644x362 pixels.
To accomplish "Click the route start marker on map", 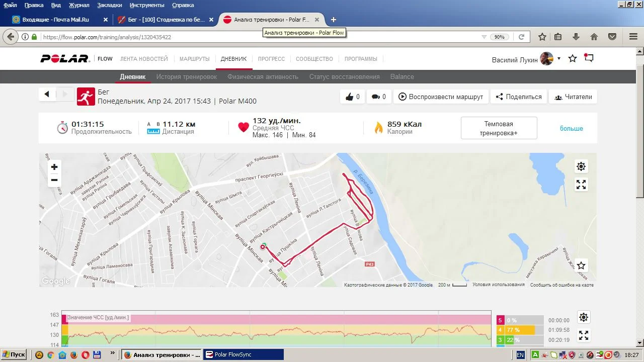I will tap(263, 246).
